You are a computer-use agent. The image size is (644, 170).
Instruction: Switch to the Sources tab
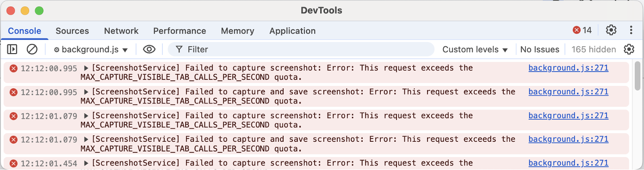coord(72,31)
